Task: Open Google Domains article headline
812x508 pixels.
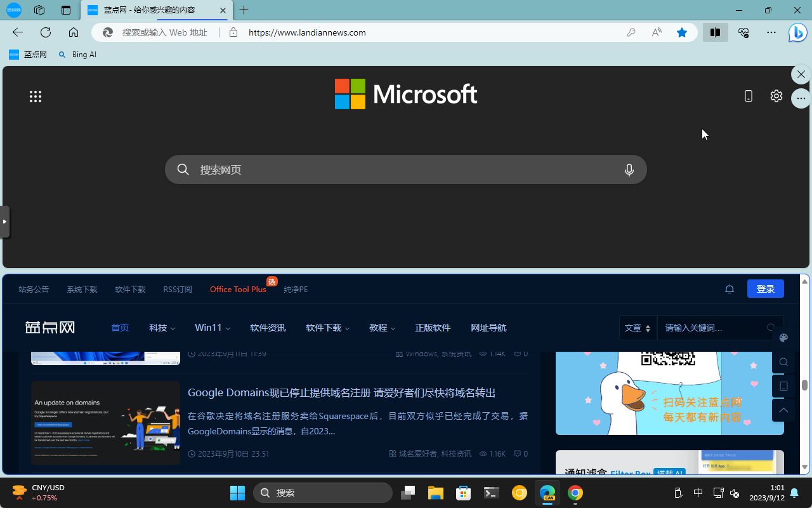Action: click(341, 392)
